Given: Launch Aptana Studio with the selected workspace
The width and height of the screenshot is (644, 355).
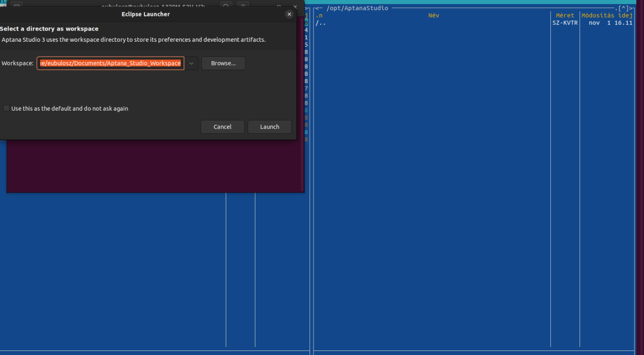Looking at the screenshot, I should point(270,127).
